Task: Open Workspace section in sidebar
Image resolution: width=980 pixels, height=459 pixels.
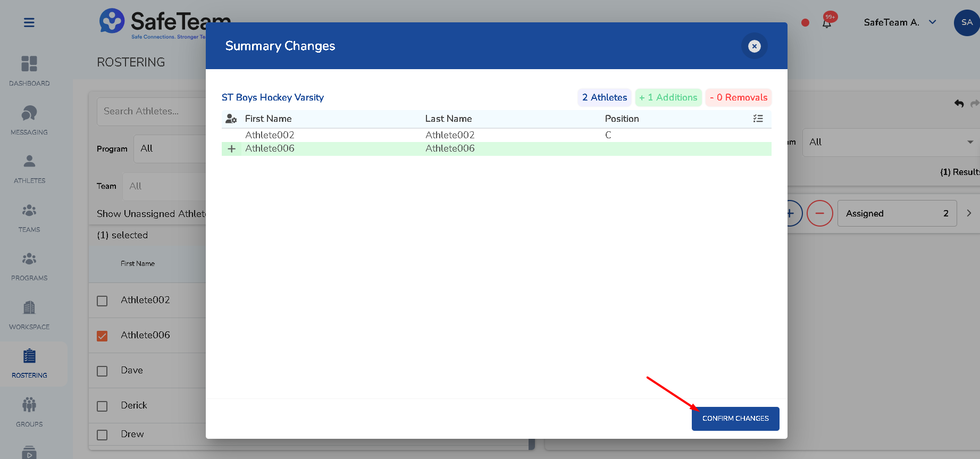Action: 29,315
